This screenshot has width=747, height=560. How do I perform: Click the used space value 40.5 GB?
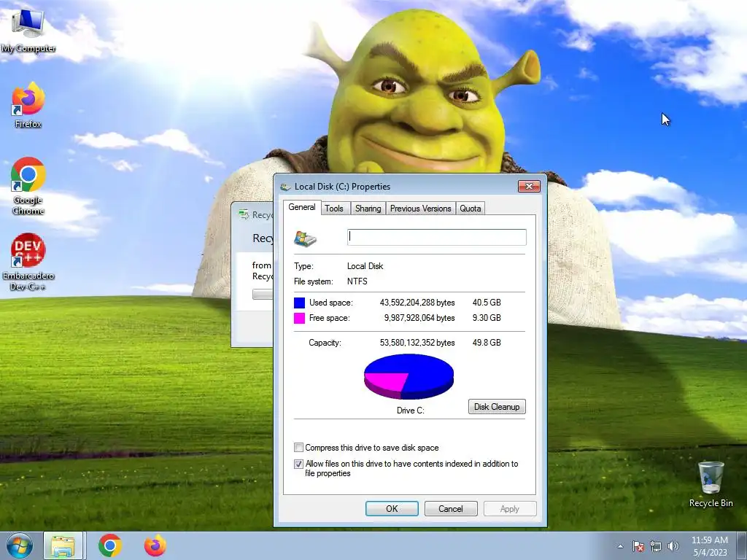coord(487,303)
